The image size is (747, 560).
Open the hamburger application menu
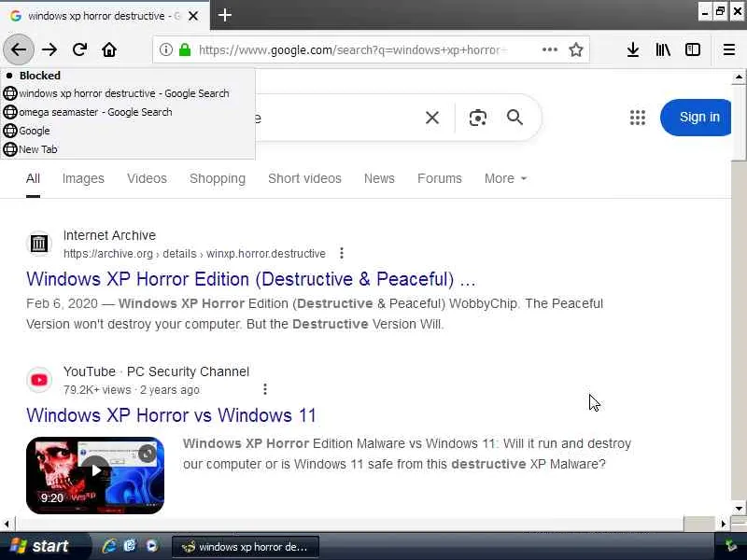[729, 49]
